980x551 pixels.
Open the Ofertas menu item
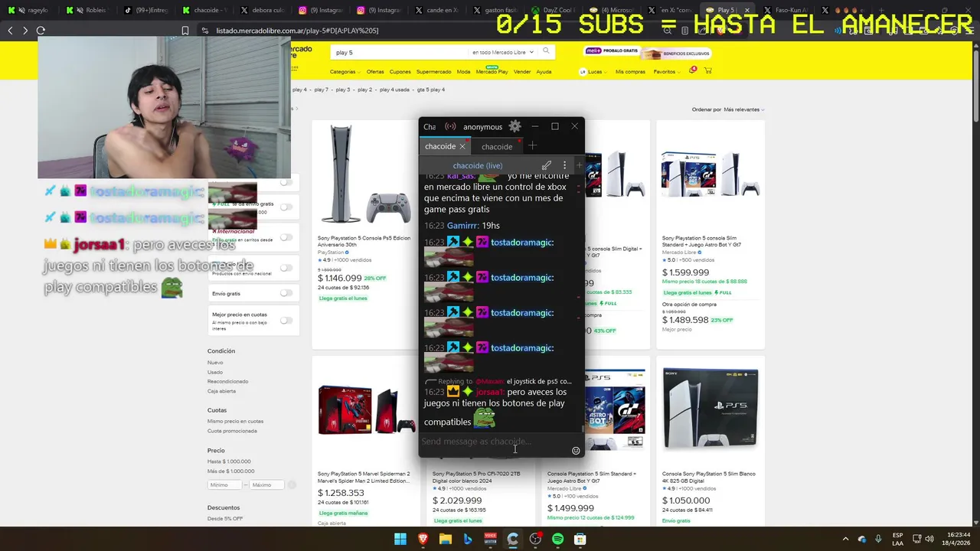(375, 72)
